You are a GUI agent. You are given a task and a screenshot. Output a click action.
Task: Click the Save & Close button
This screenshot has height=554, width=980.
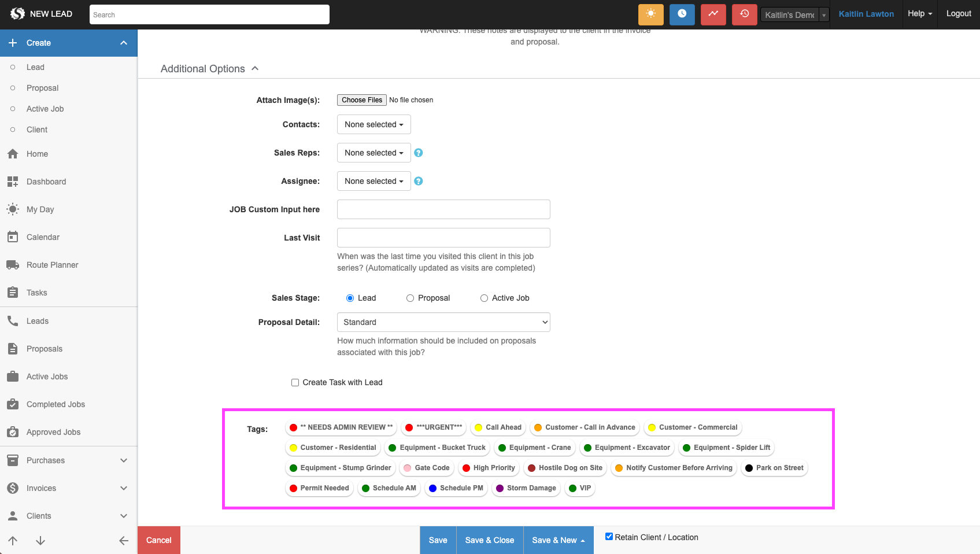pyautogui.click(x=489, y=540)
